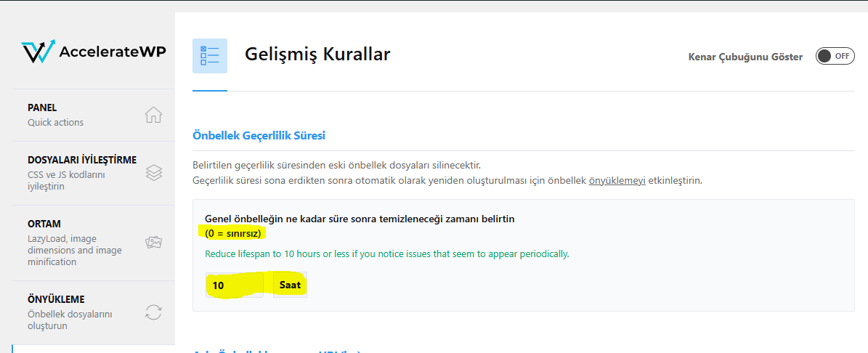The image size is (868, 353).
Task: Go to DOSYALARI İYİLEŞTİRME menu section
Action: pyautogui.click(x=81, y=160)
